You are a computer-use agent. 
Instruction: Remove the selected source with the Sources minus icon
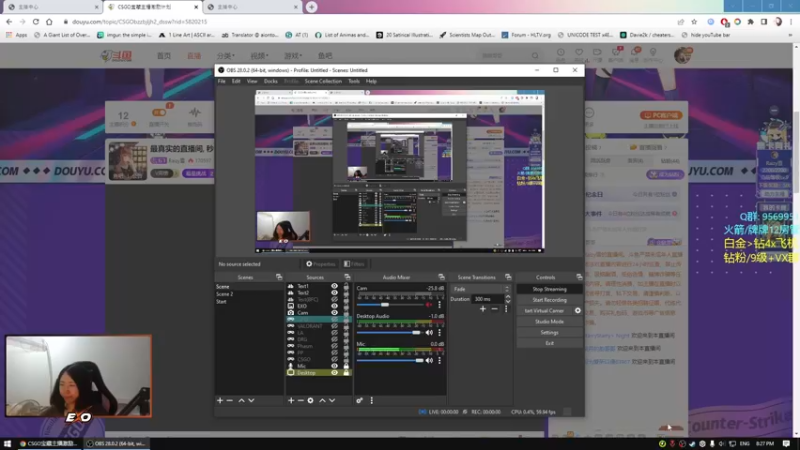coord(301,401)
